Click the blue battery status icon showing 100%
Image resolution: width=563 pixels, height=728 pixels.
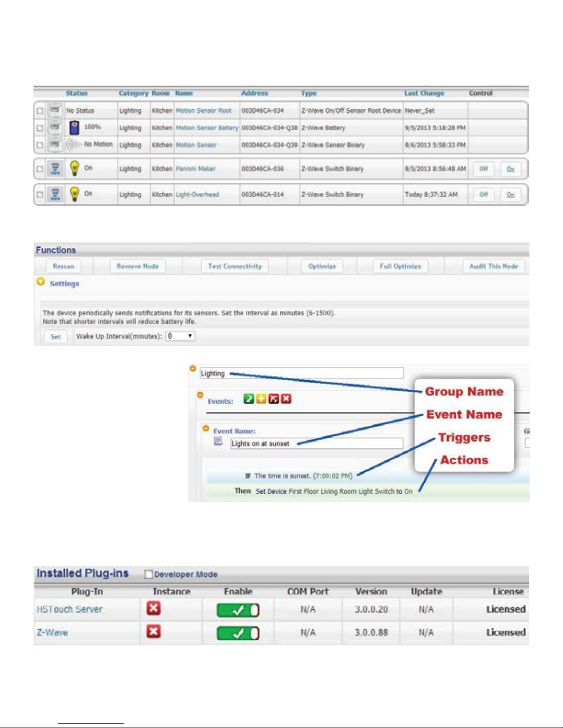[x=74, y=127]
